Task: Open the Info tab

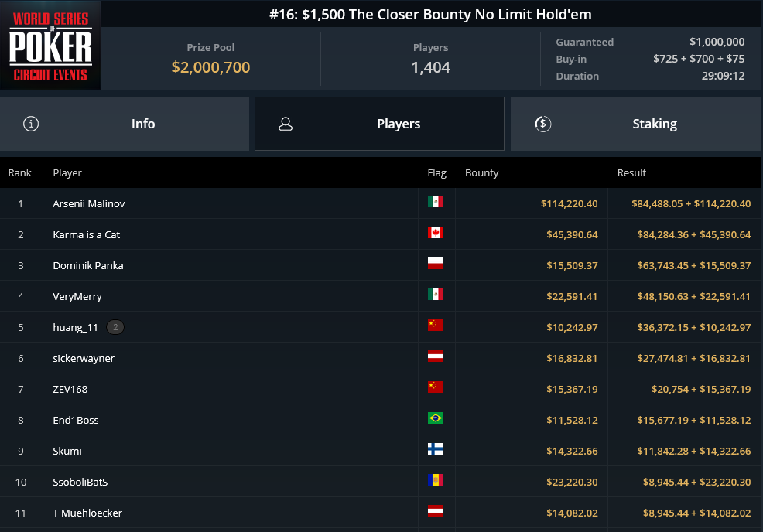Action: click(125, 124)
